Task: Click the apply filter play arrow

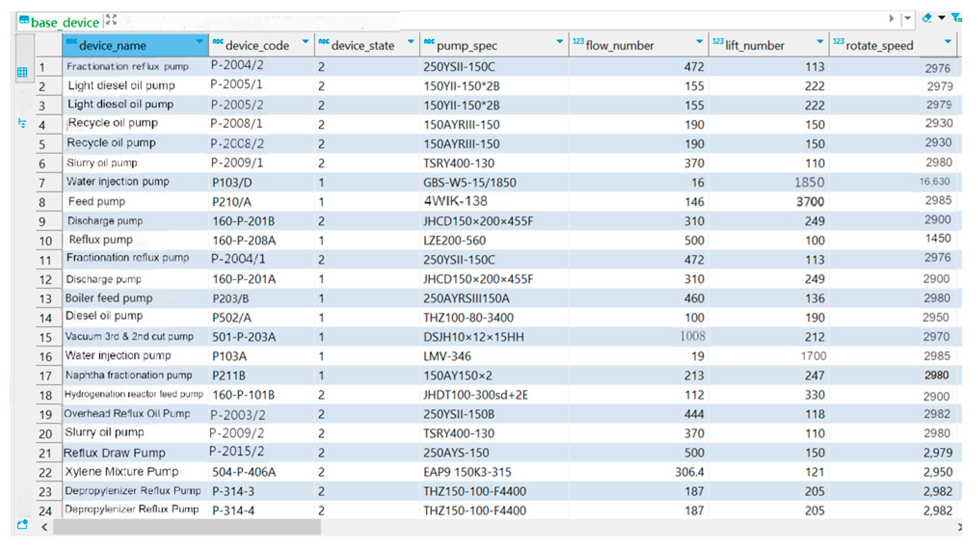Action: tap(891, 19)
